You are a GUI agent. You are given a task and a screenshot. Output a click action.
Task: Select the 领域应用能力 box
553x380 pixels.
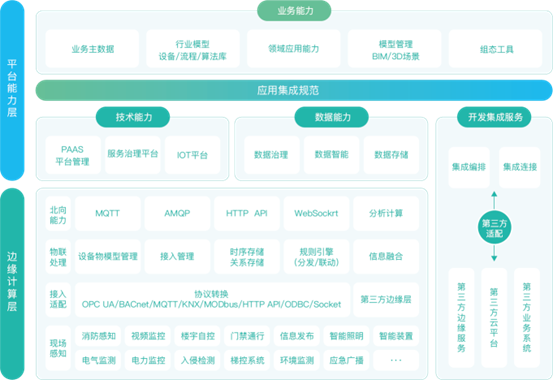tap(294, 49)
